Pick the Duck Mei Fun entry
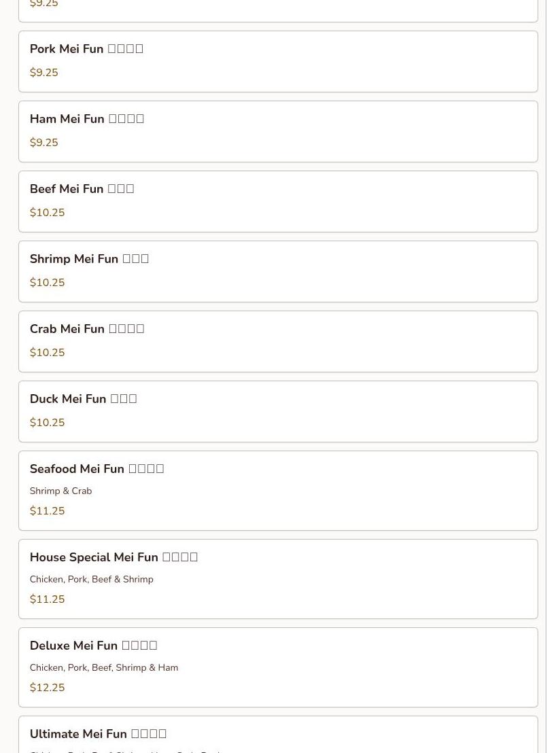560x753 pixels. tap(83, 399)
